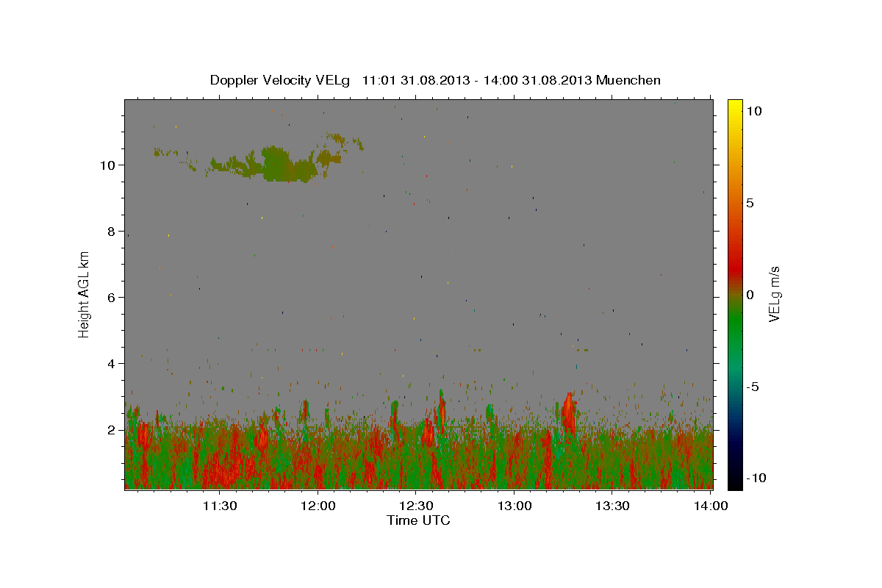Click the colorbar value 10
The height and width of the screenshot is (588, 882).
pos(753,110)
